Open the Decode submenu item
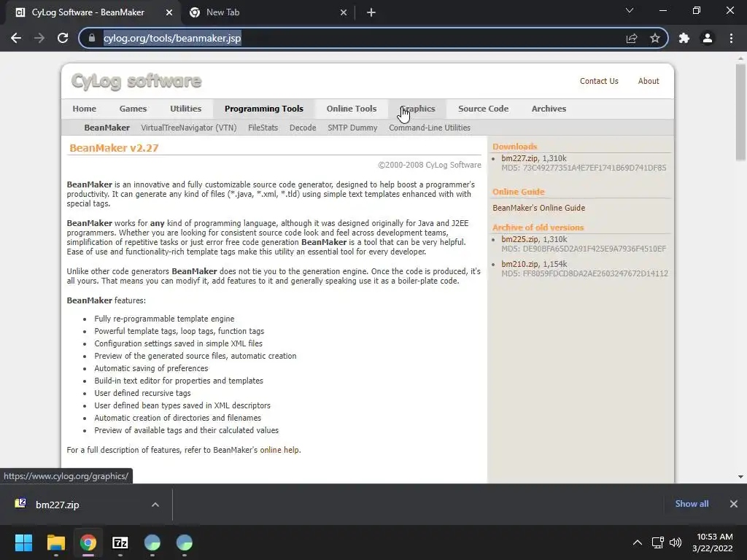747x560 pixels. click(303, 128)
